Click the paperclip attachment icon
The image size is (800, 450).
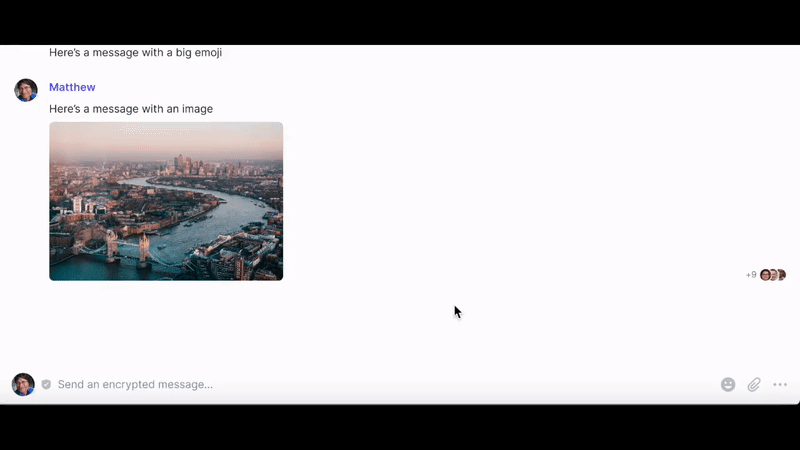(754, 384)
